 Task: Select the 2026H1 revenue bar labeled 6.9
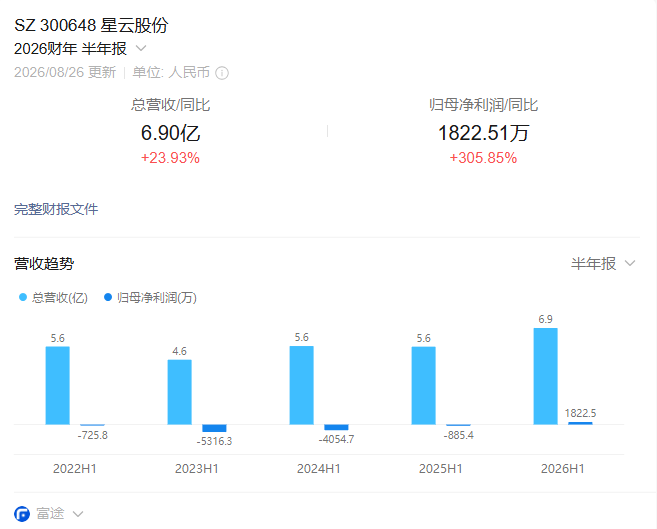(545, 376)
